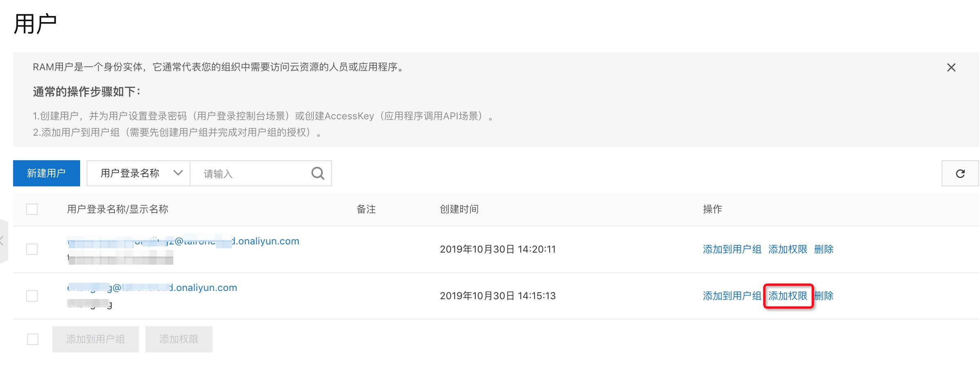Screen dimensions: 980x376
Task: Click 添加到用户组 for the 14:20:11 user
Action: point(732,249)
